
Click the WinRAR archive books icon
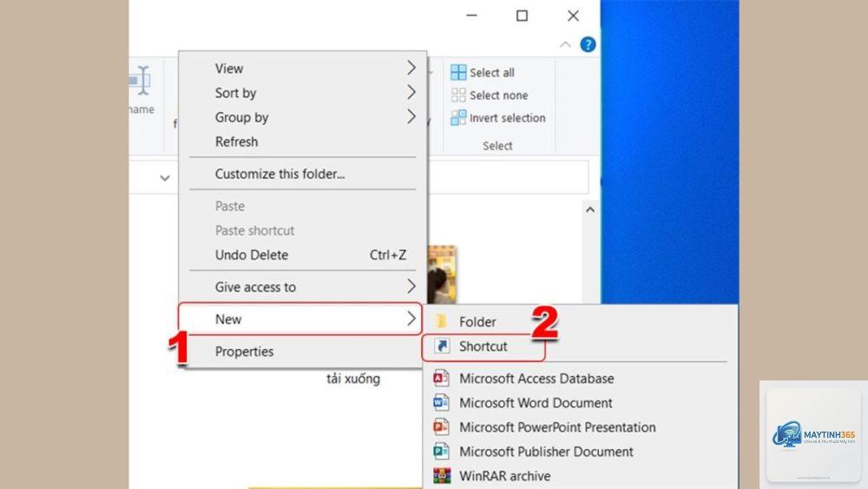coord(442,476)
